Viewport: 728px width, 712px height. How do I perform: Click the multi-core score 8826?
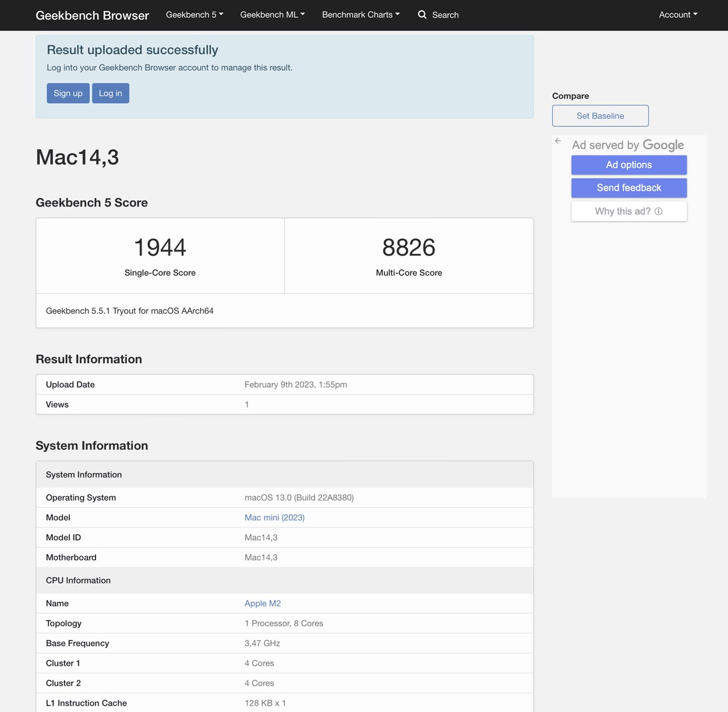[409, 248]
